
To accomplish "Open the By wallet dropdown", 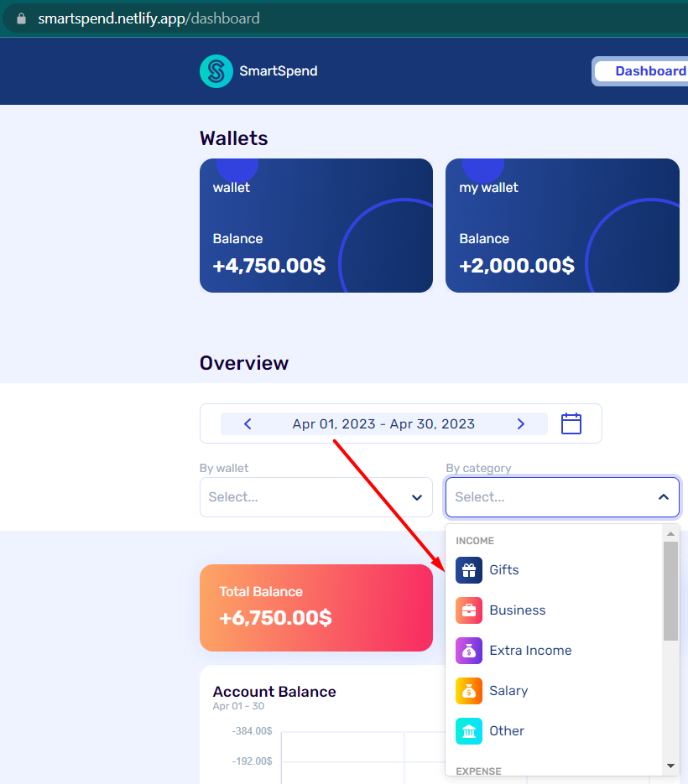I will point(316,496).
